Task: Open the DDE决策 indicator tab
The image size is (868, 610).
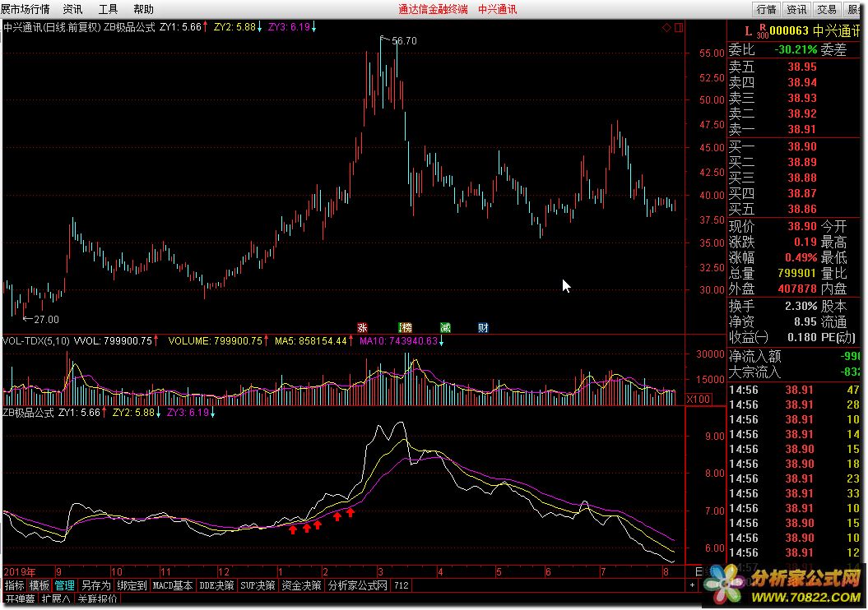Action: (216, 585)
